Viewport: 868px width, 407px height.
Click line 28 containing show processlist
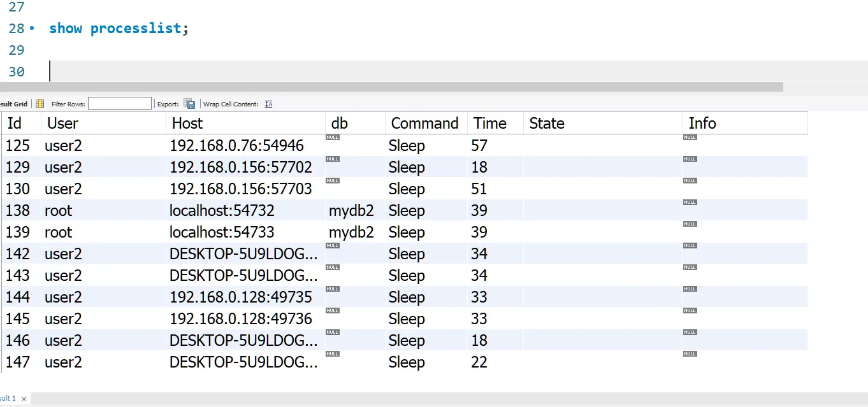click(118, 28)
